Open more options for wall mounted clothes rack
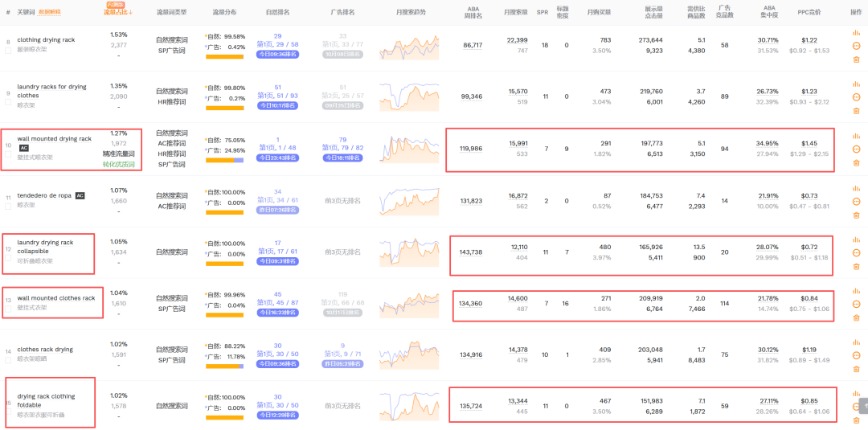 click(x=857, y=304)
